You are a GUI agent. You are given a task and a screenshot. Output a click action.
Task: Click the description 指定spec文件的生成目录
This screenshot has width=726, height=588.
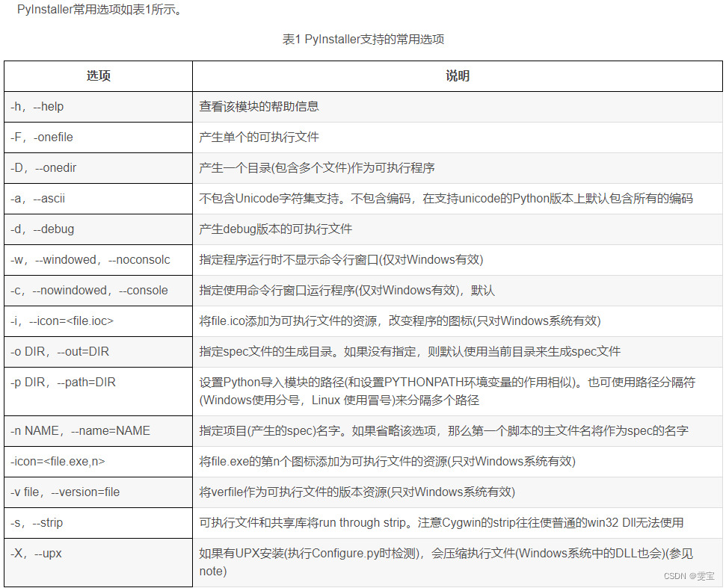(458, 352)
